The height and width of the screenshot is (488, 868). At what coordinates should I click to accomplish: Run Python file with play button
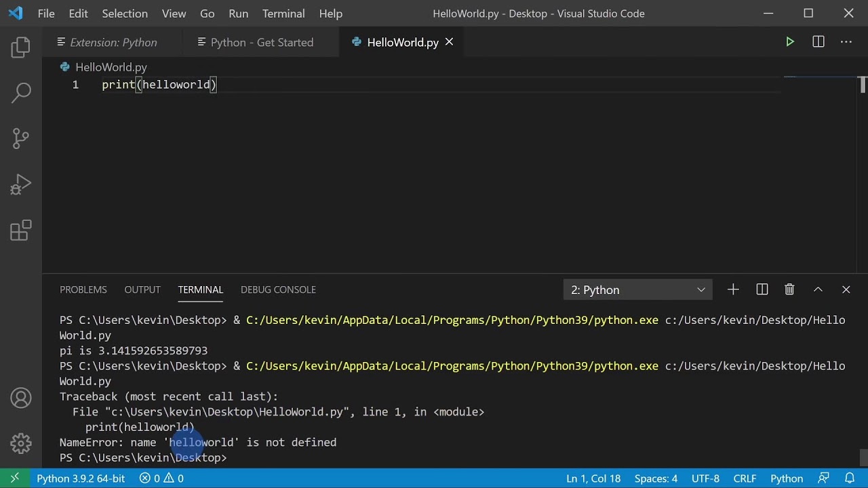pos(790,42)
